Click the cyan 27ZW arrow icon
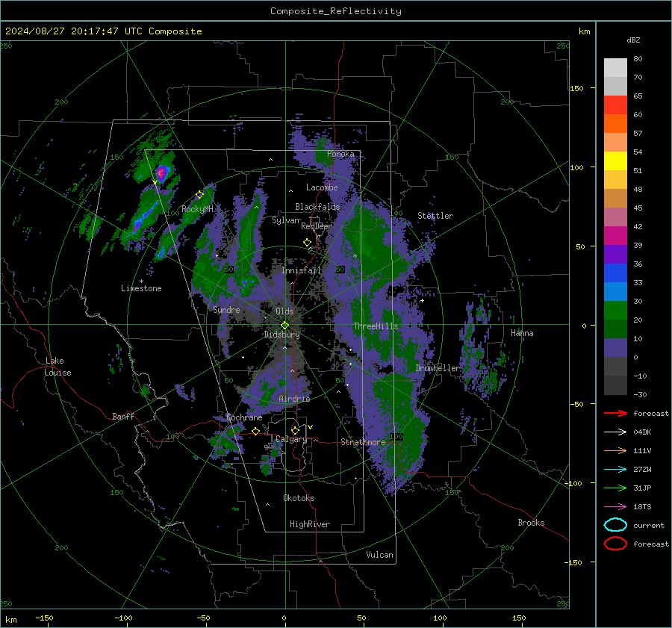The height and width of the screenshot is (628, 672). (x=615, y=470)
